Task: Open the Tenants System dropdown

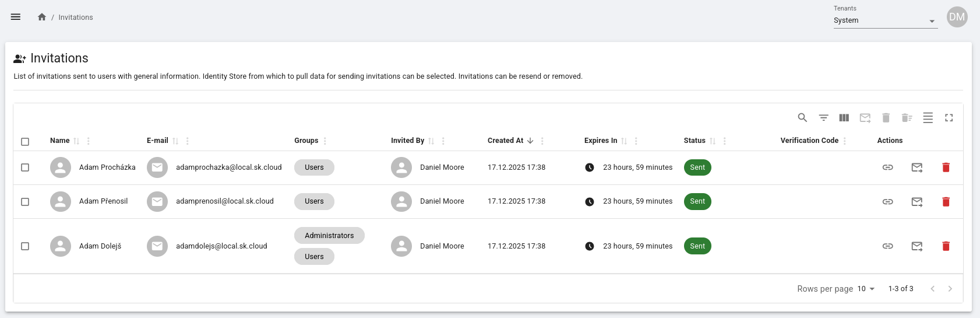Action: pyautogui.click(x=885, y=20)
